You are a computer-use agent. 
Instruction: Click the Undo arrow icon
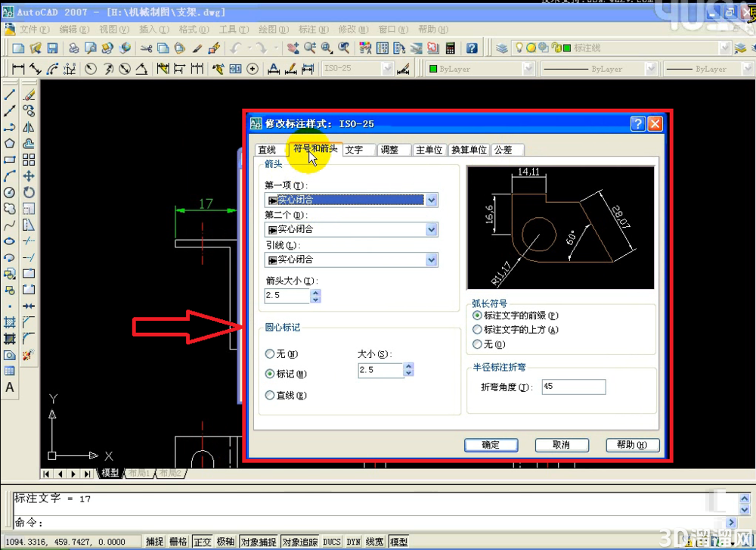click(236, 48)
